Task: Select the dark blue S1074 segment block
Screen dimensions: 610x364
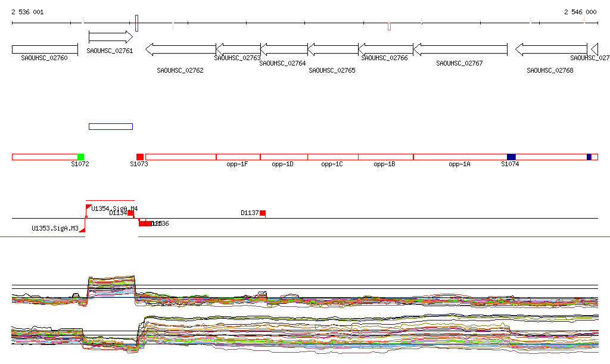Action: [511, 157]
